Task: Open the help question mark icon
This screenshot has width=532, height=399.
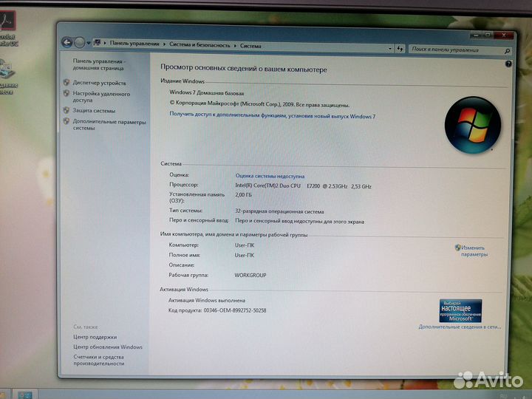Action: pos(508,64)
